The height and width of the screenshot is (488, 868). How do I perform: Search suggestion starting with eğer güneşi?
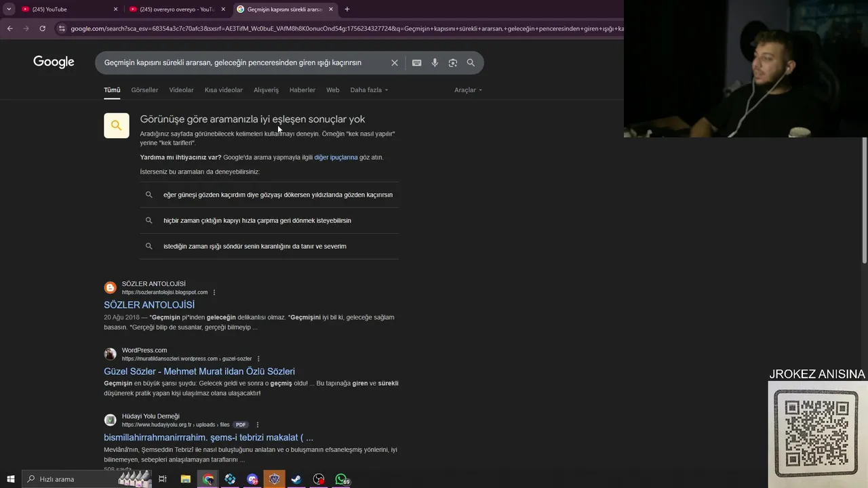pos(269,195)
